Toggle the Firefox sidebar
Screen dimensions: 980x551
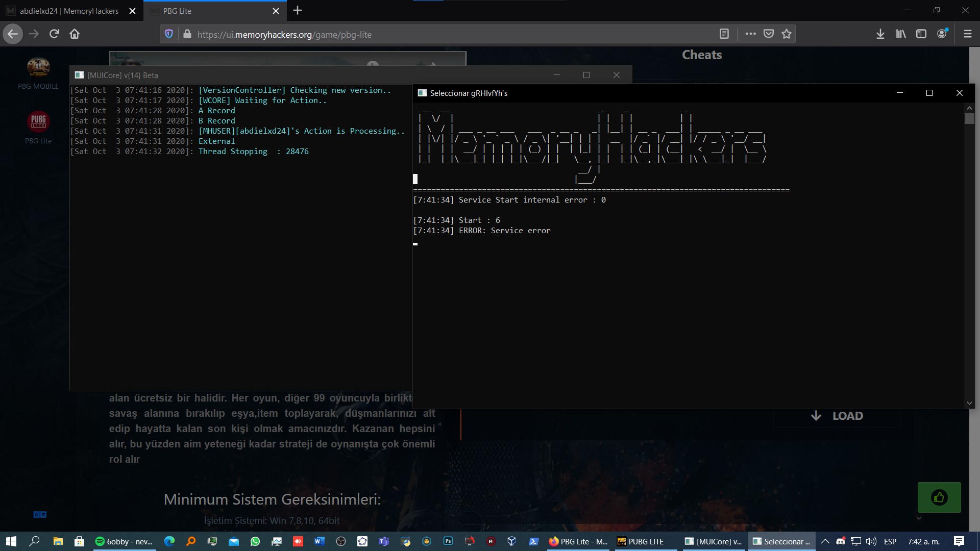(x=921, y=34)
